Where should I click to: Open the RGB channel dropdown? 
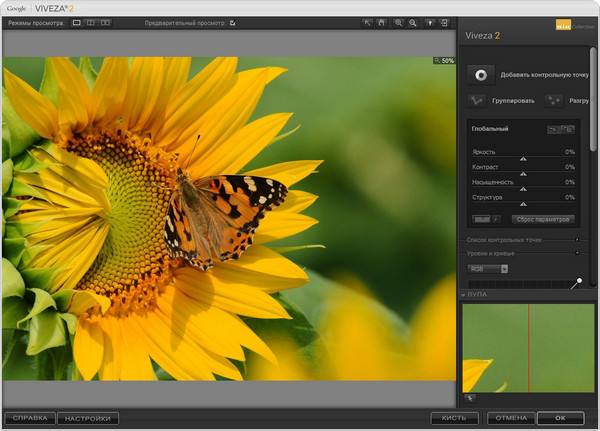pos(488,268)
